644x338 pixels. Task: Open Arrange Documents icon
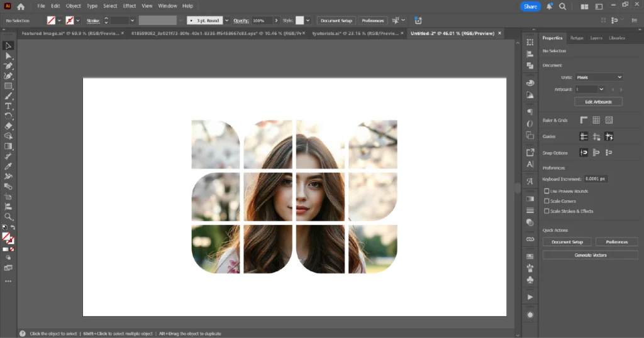[x=584, y=6]
